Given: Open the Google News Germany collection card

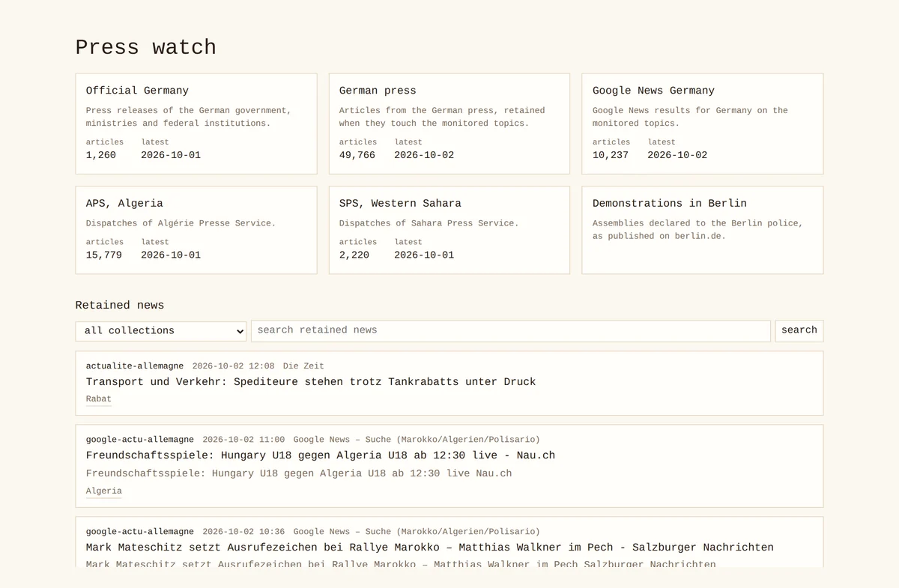Looking at the screenshot, I should pyautogui.click(x=703, y=124).
